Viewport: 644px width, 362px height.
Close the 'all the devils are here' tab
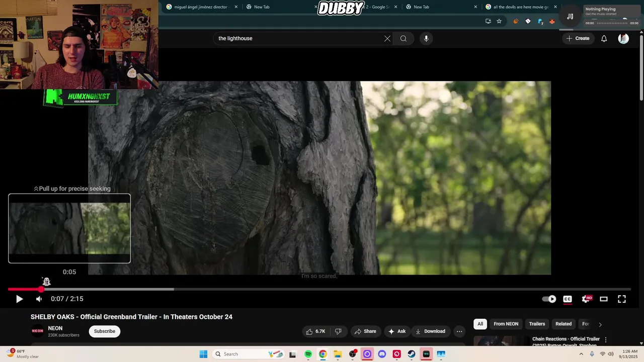555,7
